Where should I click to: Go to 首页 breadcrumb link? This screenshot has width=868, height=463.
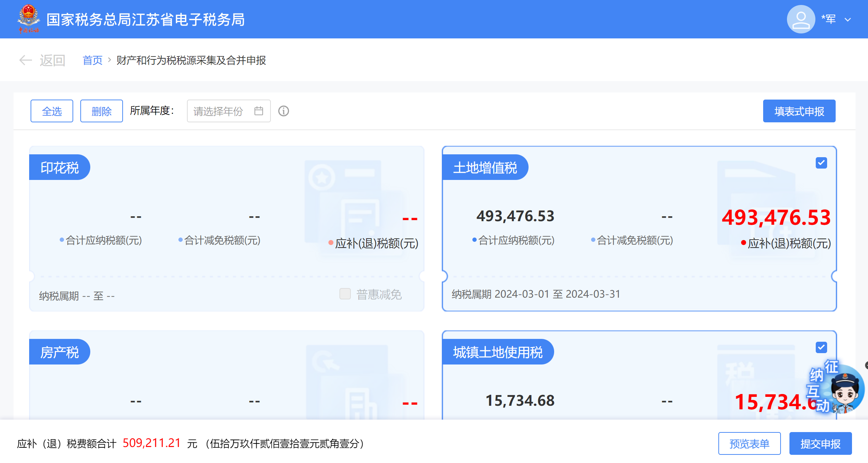click(x=92, y=60)
